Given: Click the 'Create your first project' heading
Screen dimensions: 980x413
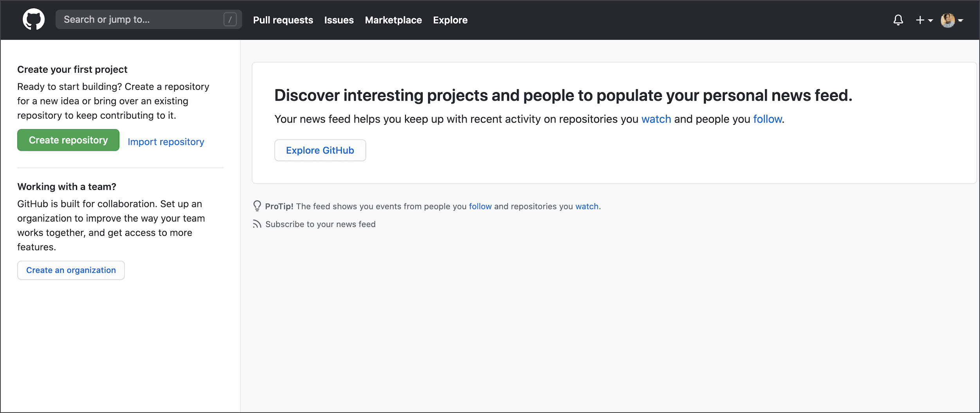Looking at the screenshot, I should pyautogui.click(x=72, y=70).
